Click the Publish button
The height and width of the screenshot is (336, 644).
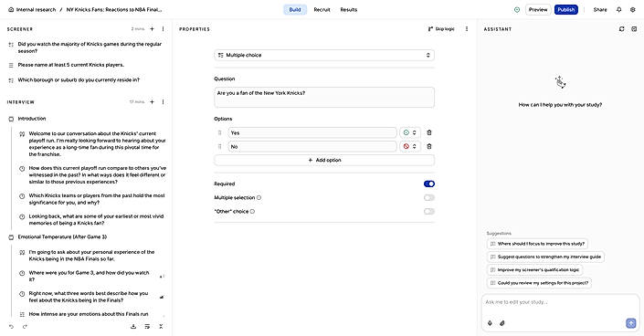(x=566, y=9)
